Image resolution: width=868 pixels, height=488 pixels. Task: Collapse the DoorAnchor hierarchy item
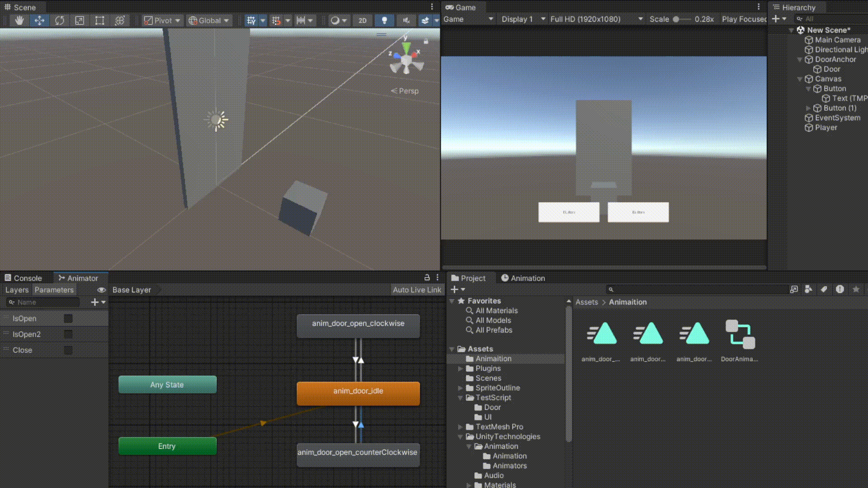click(799, 59)
